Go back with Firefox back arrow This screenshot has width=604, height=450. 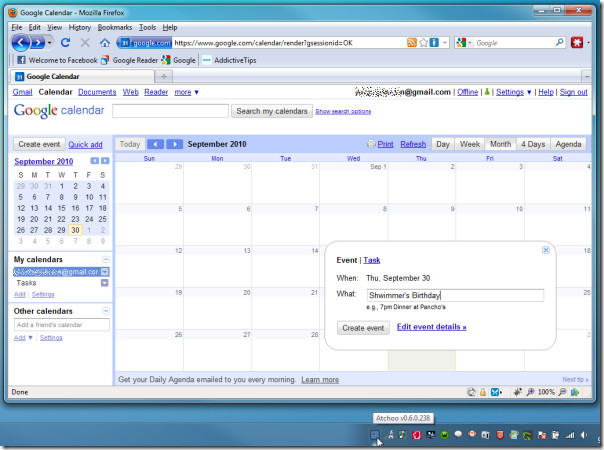[x=21, y=43]
